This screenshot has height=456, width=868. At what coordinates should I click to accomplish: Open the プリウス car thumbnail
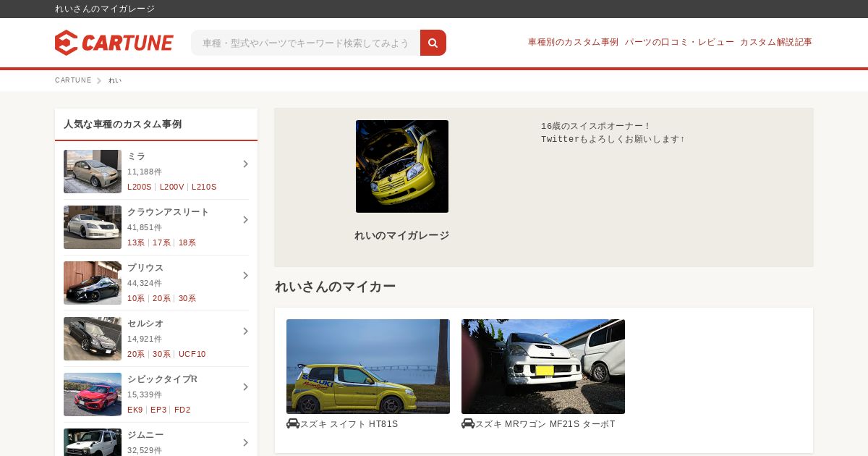[x=93, y=283]
